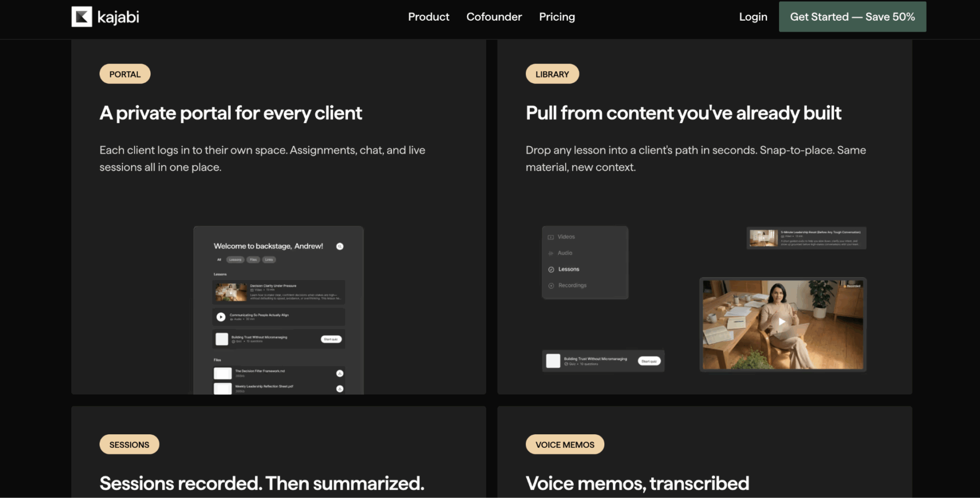
Task: Click the heading A private portal for every client
Action: coord(231,113)
